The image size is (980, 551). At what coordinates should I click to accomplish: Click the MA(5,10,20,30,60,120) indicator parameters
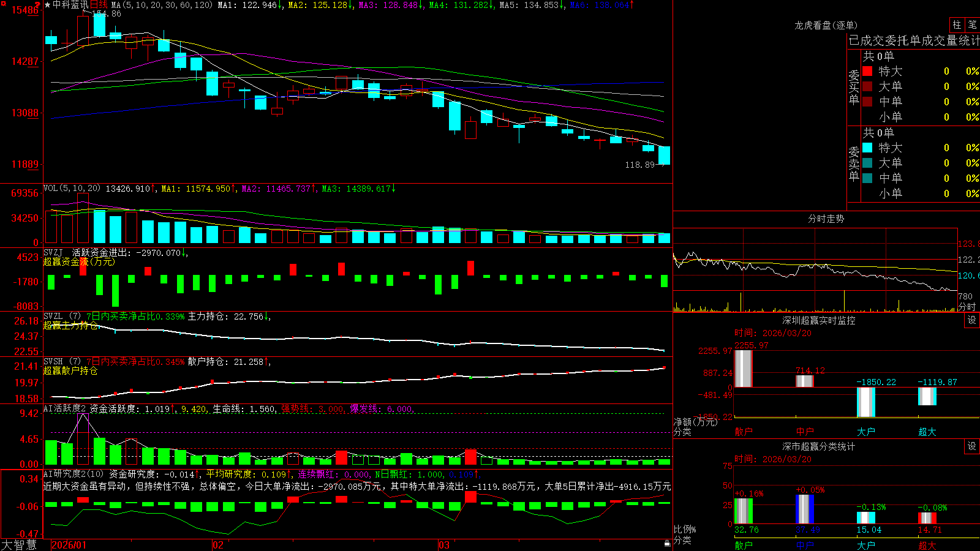162,5
